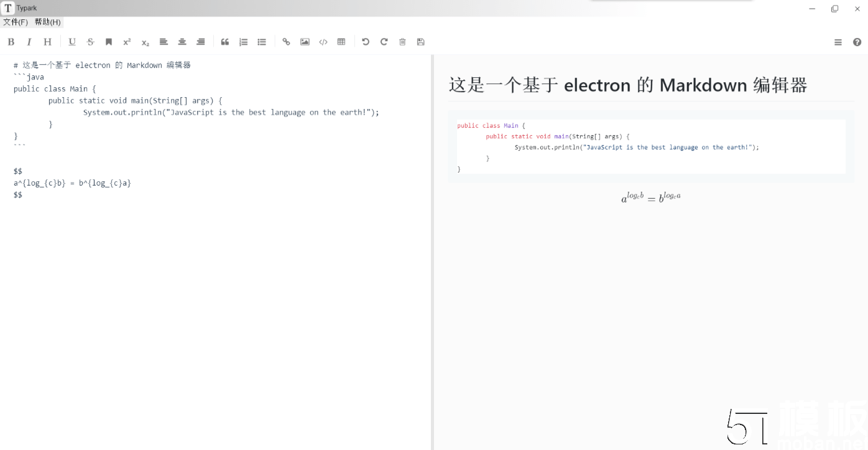Insert a blockquote
This screenshot has height=450, width=868.
pyautogui.click(x=224, y=42)
